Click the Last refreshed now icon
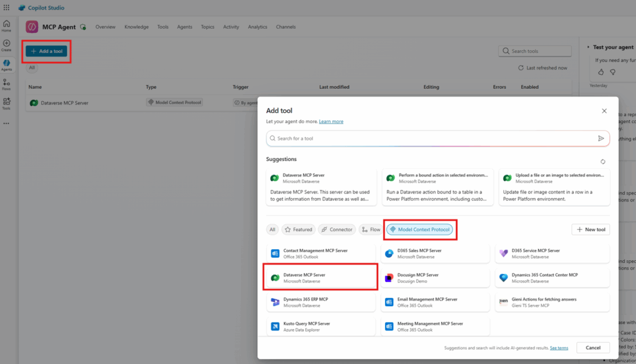The width and height of the screenshot is (636, 364). coord(521,68)
